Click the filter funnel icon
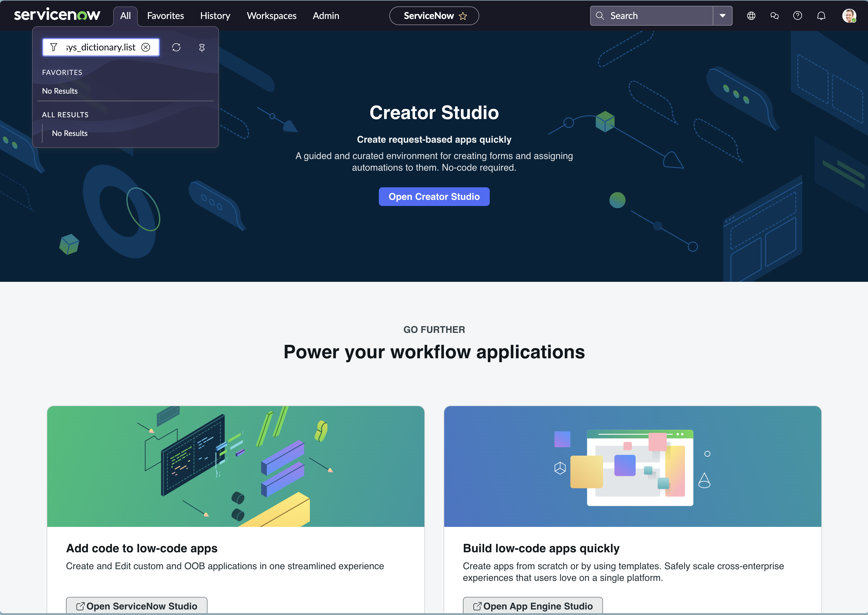 click(x=54, y=47)
